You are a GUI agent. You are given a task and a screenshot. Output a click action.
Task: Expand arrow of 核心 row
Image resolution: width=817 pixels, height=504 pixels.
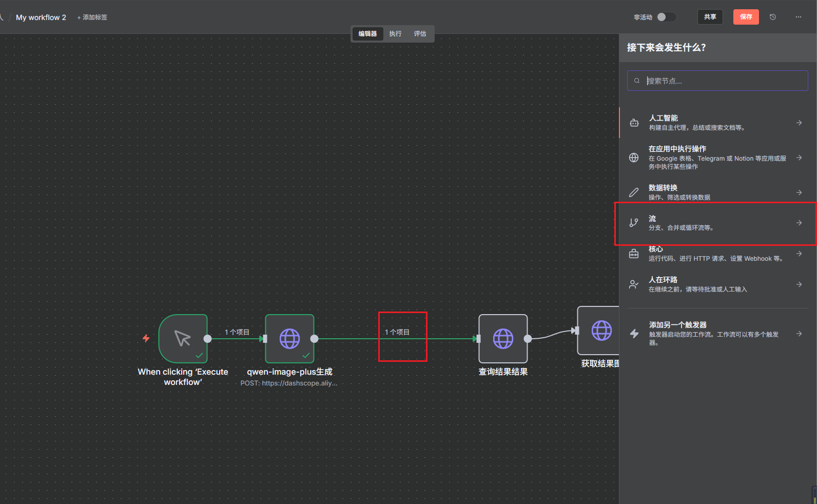pos(799,254)
